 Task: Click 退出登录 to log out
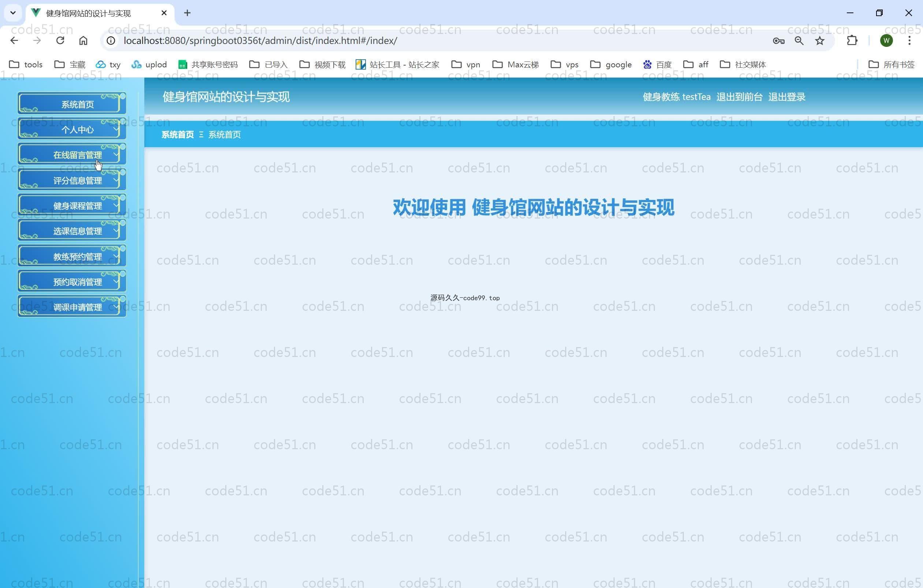786,97
